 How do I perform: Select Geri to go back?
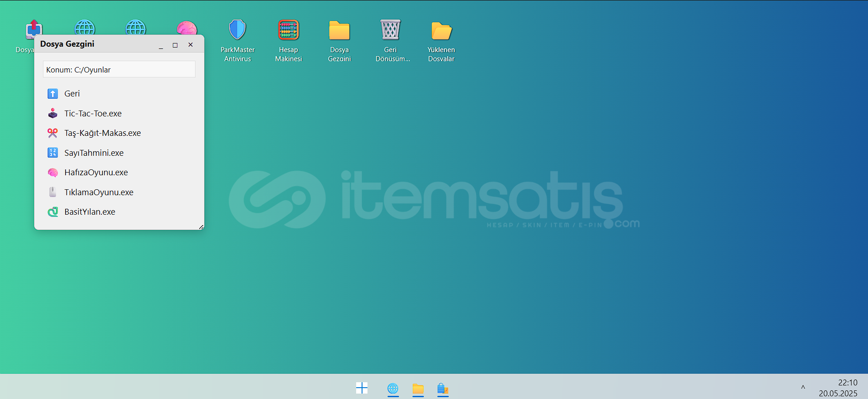[x=72, y=94]
